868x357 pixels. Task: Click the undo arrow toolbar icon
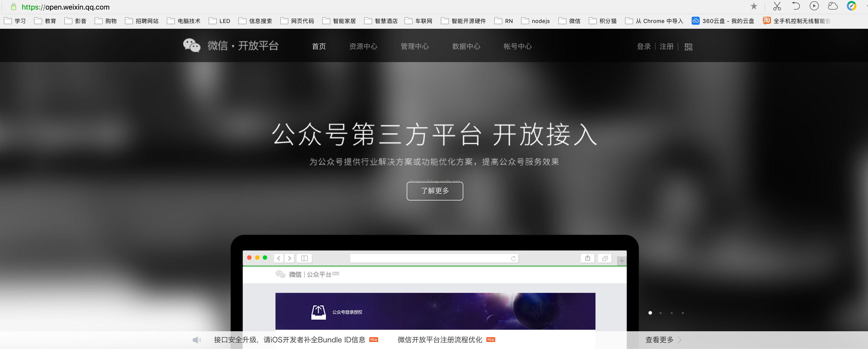pos(796,6)
